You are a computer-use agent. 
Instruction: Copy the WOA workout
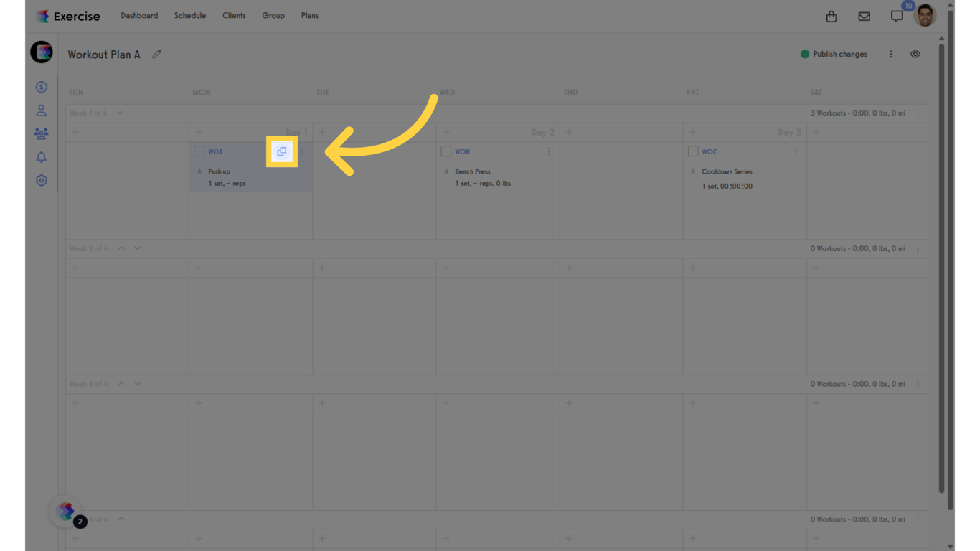click(282, 151)
